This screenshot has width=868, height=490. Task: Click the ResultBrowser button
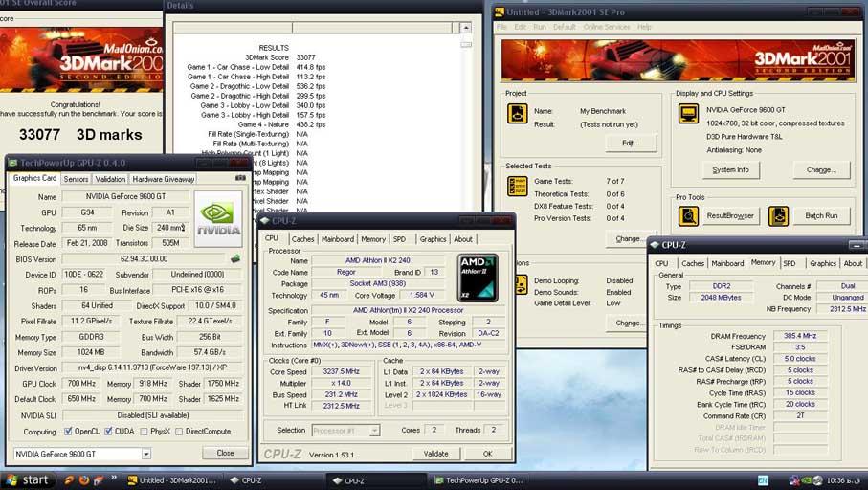730,216
